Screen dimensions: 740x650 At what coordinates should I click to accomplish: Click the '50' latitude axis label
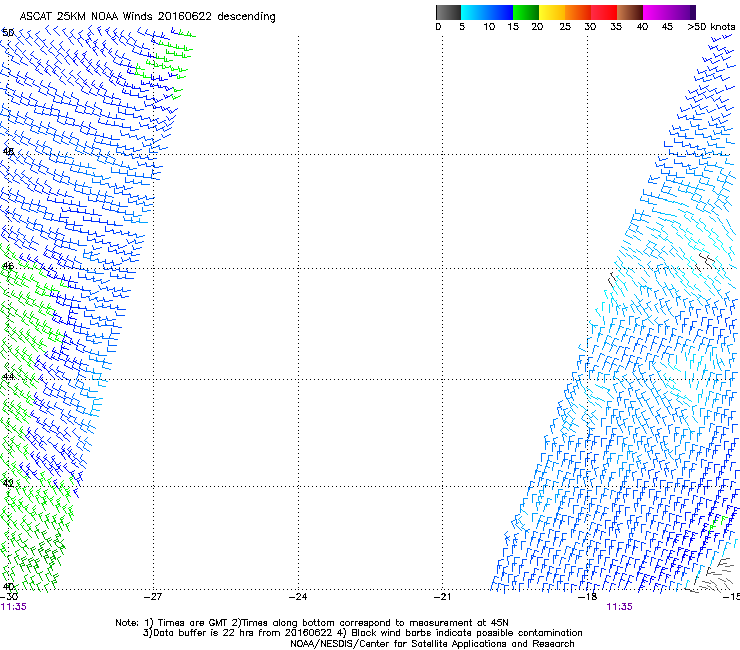coord(8,33)
